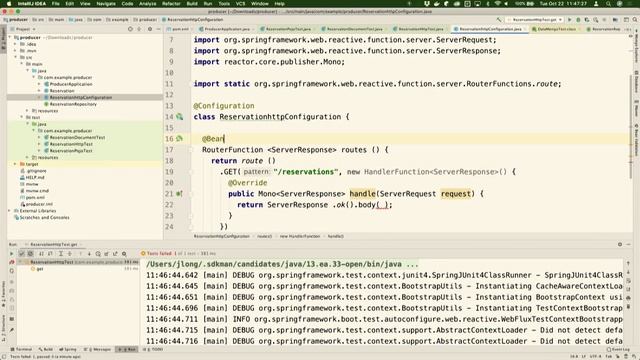Click 'routes' breadcrumb below the editor
640x360 pixels.
(264, 236)
